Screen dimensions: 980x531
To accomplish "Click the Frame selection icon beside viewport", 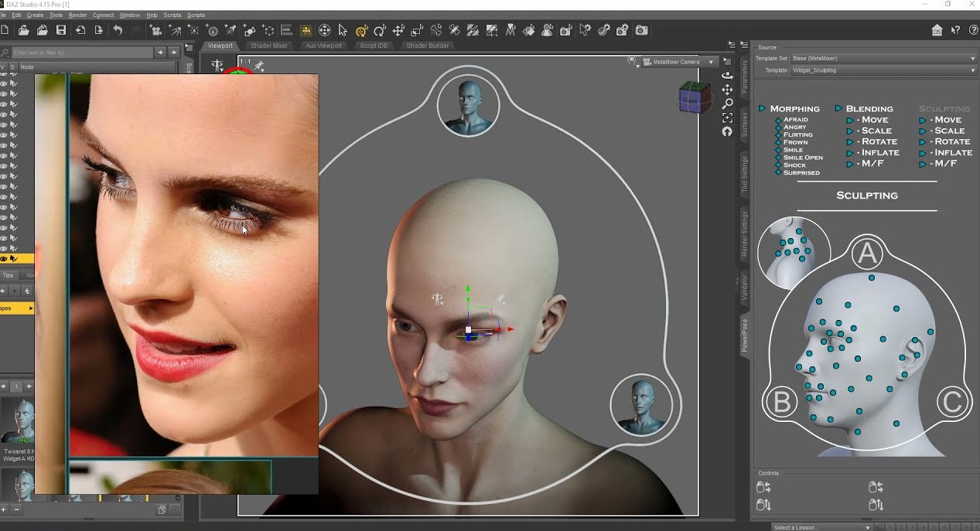I will pos(727,117).
